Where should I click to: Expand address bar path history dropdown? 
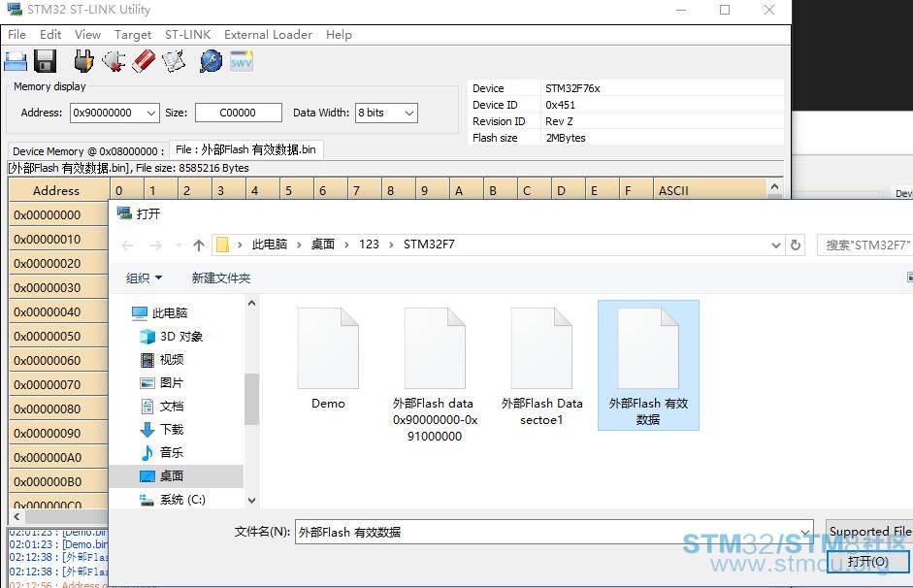775,245
